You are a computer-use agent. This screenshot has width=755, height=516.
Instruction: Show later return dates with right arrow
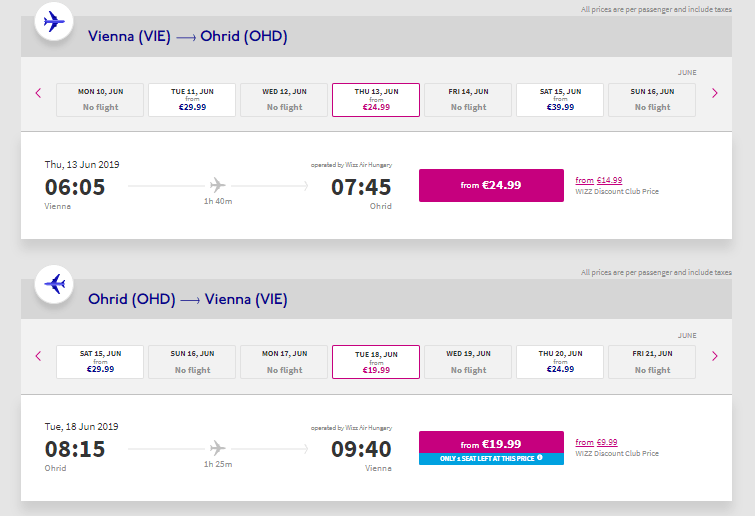[x=715, y=356]
